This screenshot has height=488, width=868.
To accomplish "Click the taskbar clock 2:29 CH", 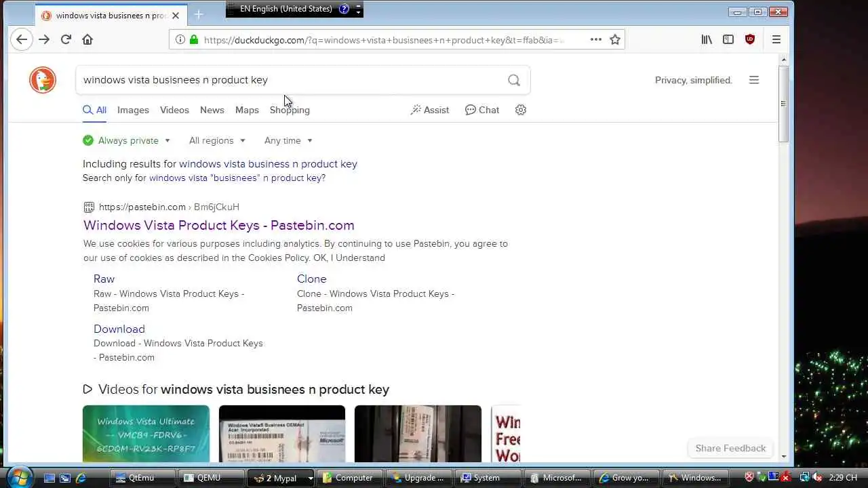I will coord(843,478).
